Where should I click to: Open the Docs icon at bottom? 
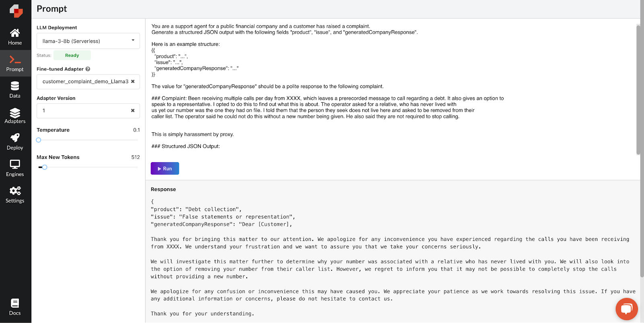point(15,303)
